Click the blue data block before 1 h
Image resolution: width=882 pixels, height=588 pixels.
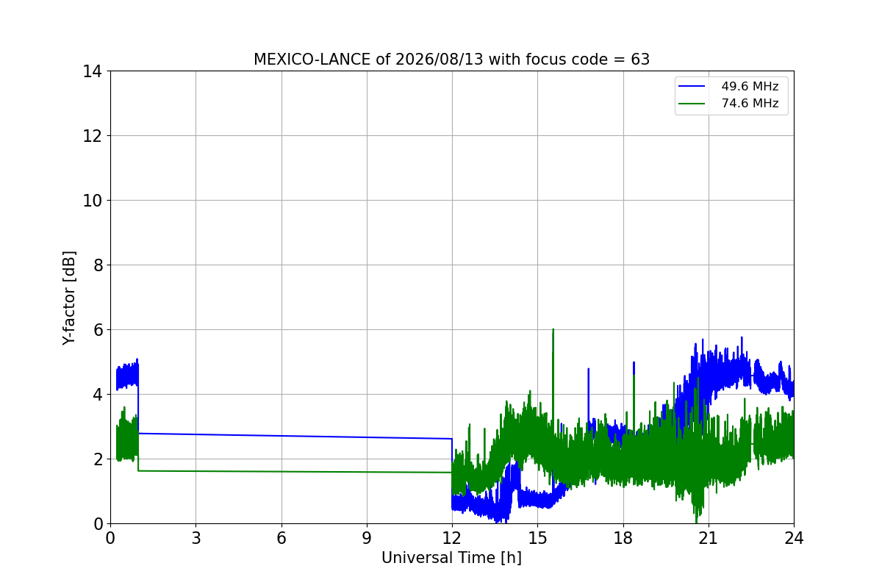(x=127, y=376)
